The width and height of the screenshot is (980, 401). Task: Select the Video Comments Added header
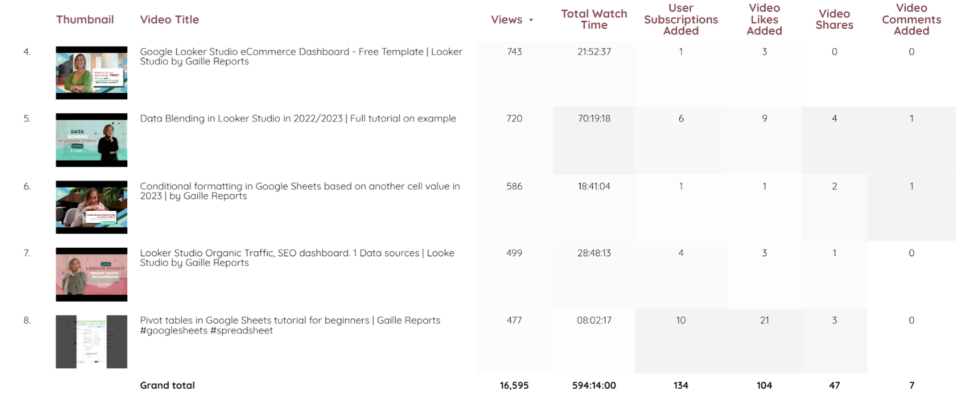(x=911, y=20)
